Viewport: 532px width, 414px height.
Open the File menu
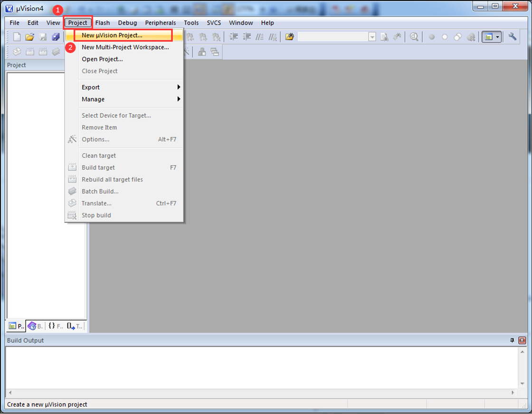tap(15, 23)
